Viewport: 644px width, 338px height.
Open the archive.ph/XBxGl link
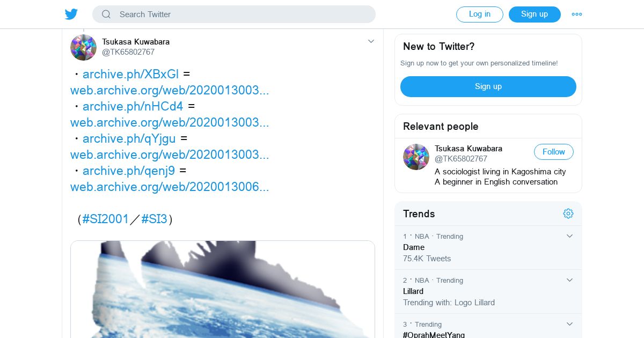click(130, 74)
